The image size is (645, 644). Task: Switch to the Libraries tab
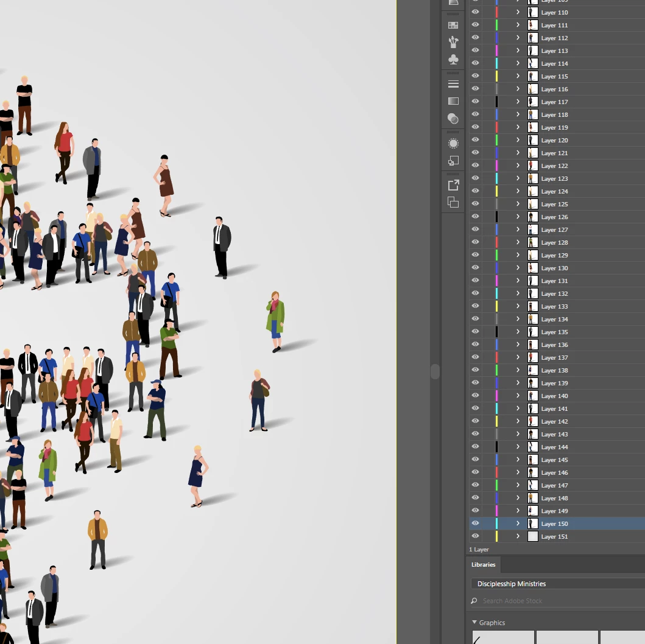(x=484, y=565)
